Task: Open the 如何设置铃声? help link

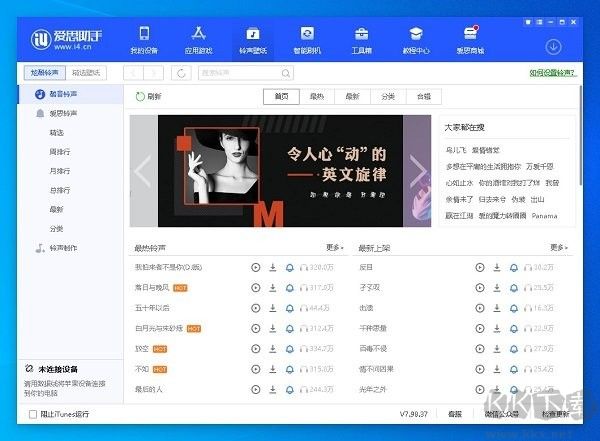Action: pyautogui.click(x=553, y=73)
